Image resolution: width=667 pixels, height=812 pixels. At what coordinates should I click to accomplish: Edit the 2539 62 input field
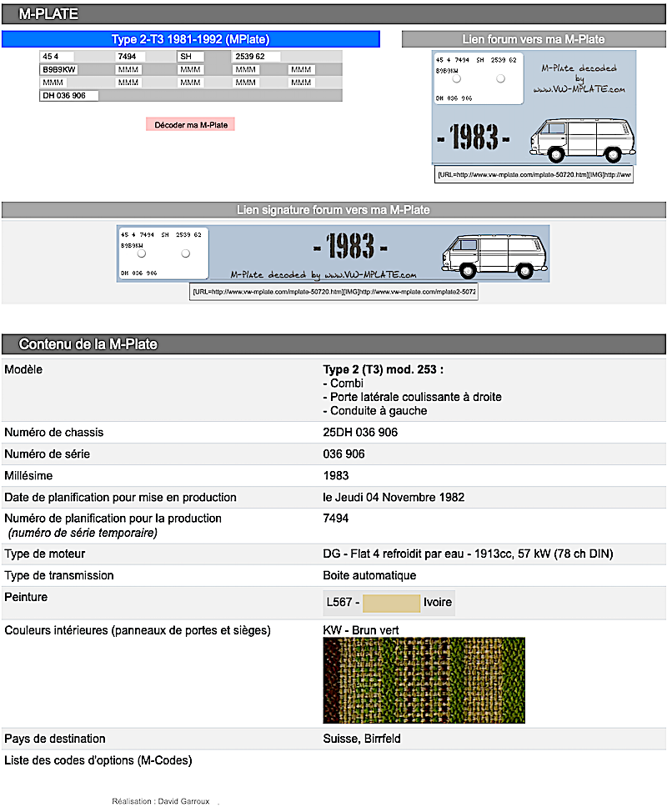256,57
